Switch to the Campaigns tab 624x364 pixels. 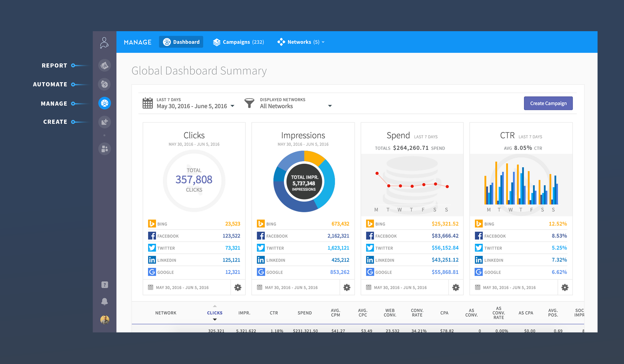click(238, 42)
